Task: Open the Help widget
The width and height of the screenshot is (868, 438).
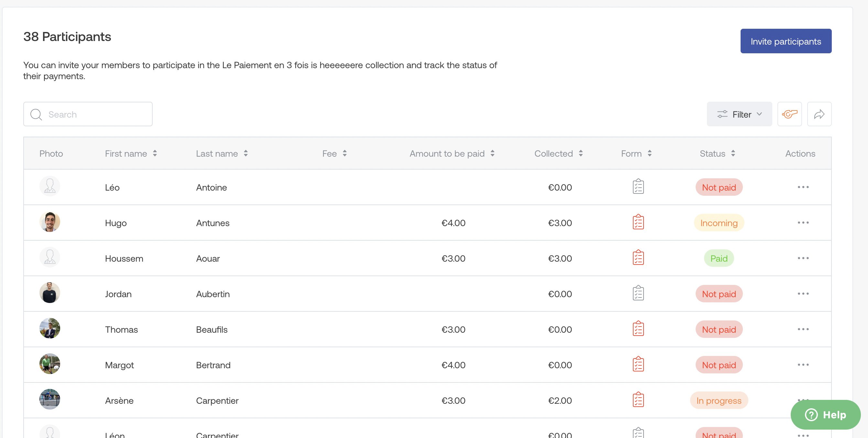Action: 825,414
